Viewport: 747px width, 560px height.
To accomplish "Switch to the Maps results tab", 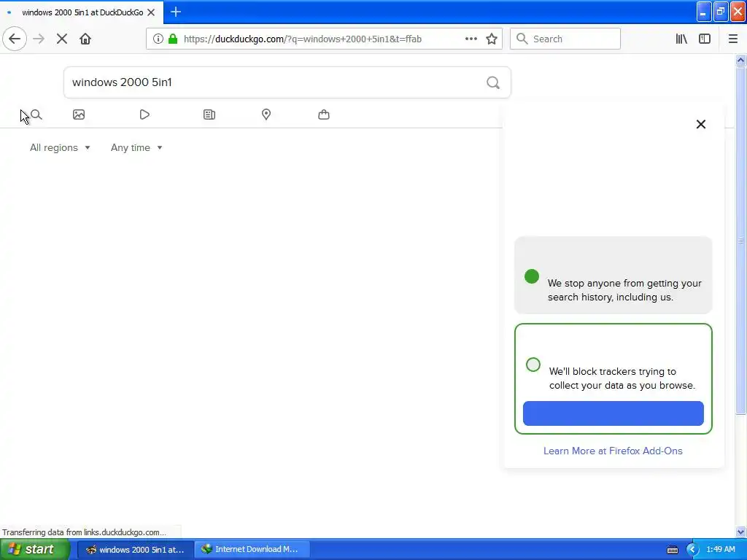I will click(266, 114).
